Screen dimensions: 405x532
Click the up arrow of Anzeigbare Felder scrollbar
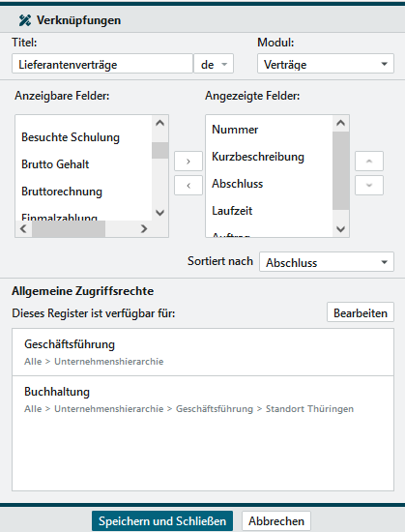pos(159,123)
